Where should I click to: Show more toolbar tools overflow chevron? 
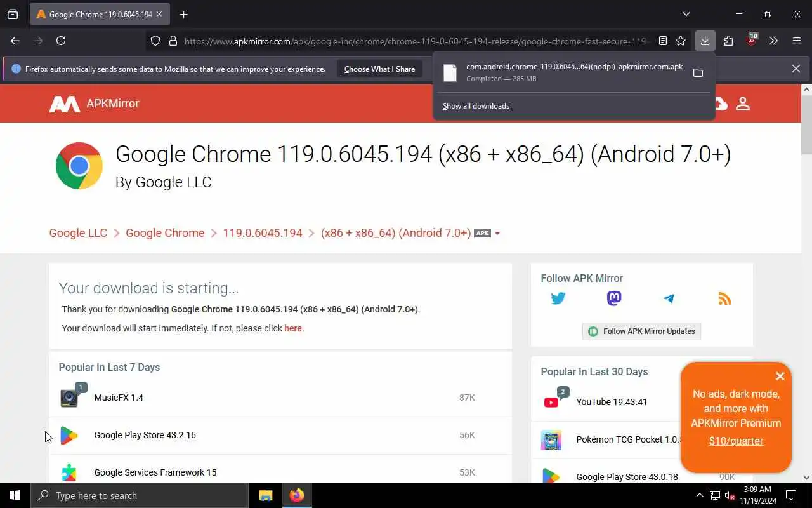point(773,41)
